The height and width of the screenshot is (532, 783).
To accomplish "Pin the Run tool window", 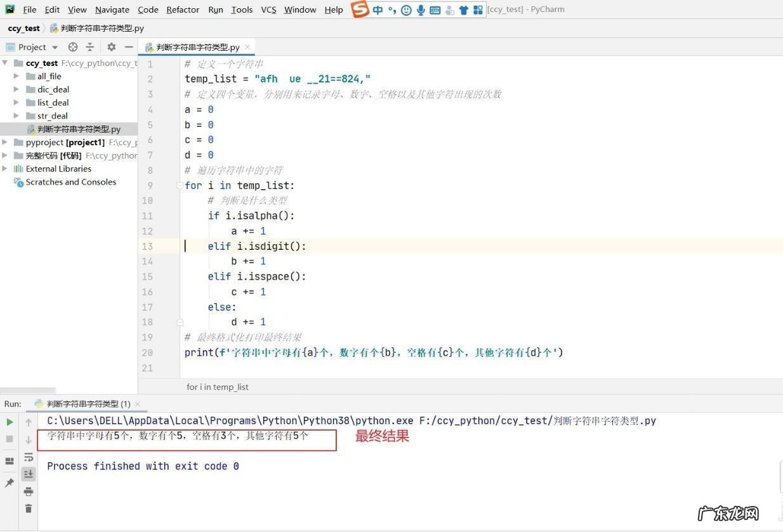I will click(x=10, y=482).
